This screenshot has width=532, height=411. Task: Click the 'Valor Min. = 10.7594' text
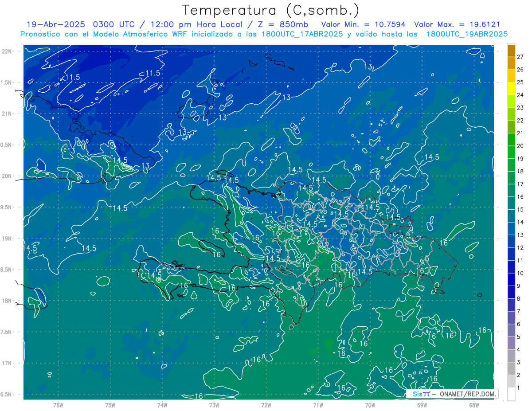pos(364,24)
